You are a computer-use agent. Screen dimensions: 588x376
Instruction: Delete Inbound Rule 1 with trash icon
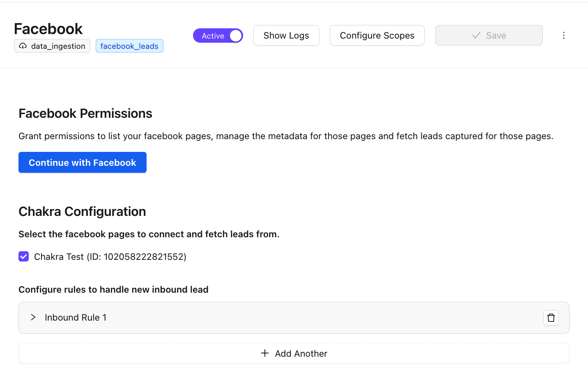coord(551,318)
